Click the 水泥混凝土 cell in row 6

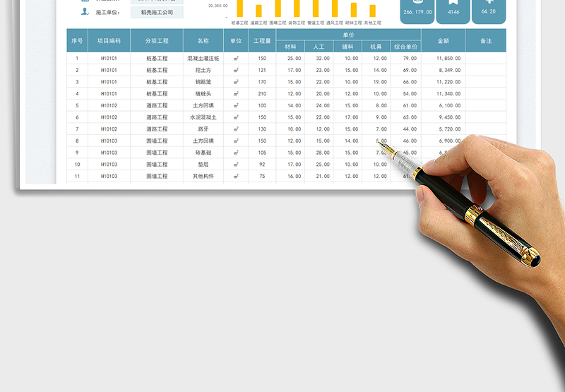203,117
